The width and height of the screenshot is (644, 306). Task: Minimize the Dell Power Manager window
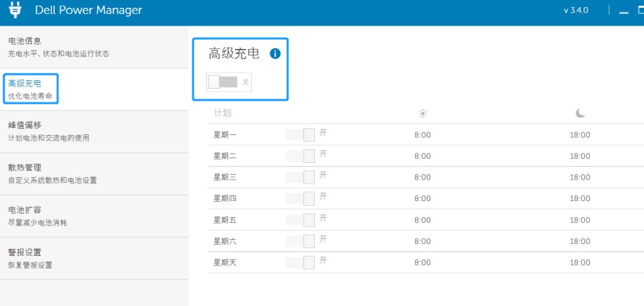[x=624, y=11]
